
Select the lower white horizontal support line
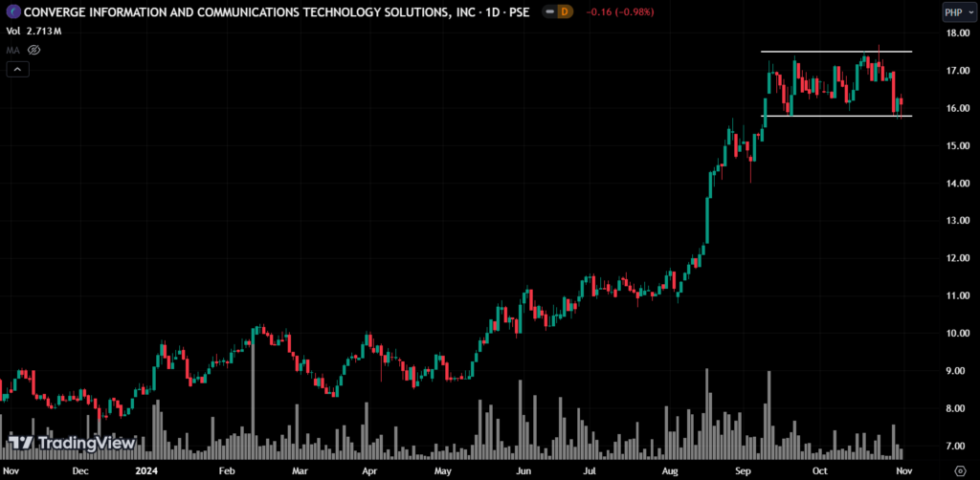836,116
